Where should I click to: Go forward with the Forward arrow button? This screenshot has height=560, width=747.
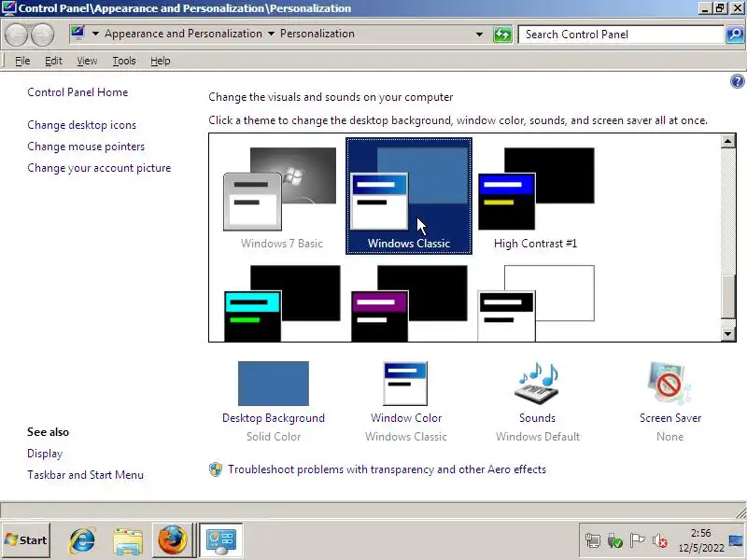pos(42,35)
